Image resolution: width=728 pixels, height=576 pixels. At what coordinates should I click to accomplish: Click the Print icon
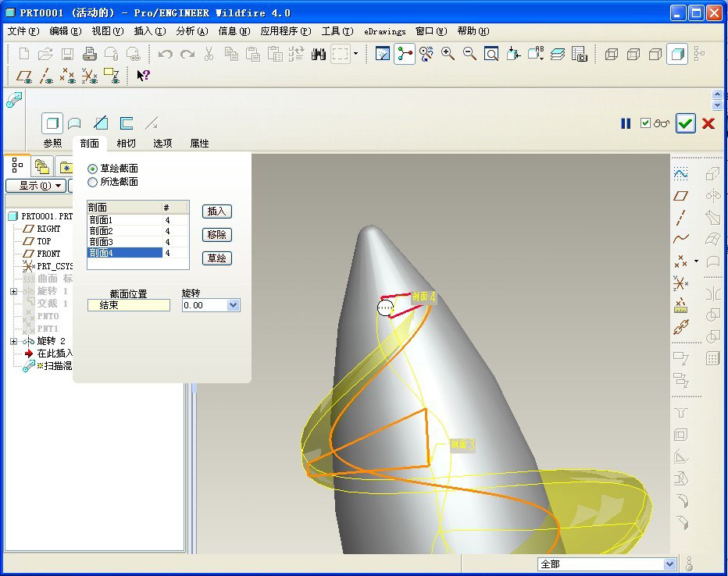coord(89,54)
